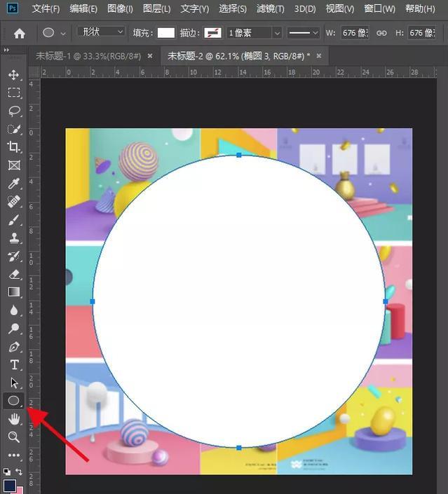448x494 pixels.
Task: Select the Horizontal Type tool
Action: coord(14,365)
